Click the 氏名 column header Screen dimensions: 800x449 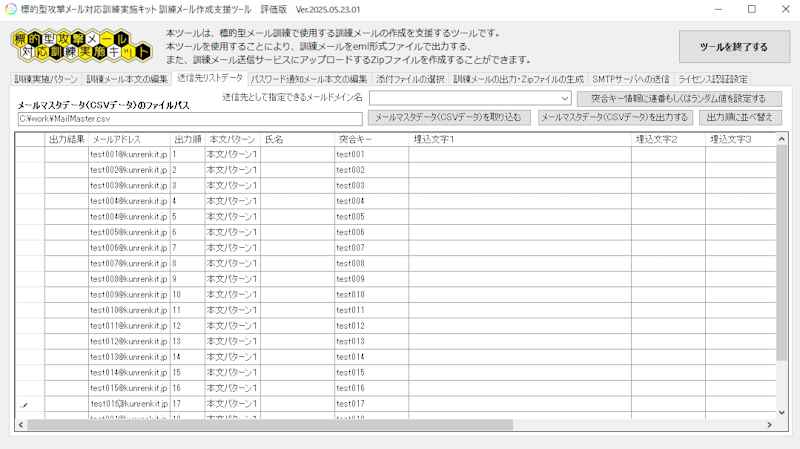297,139
